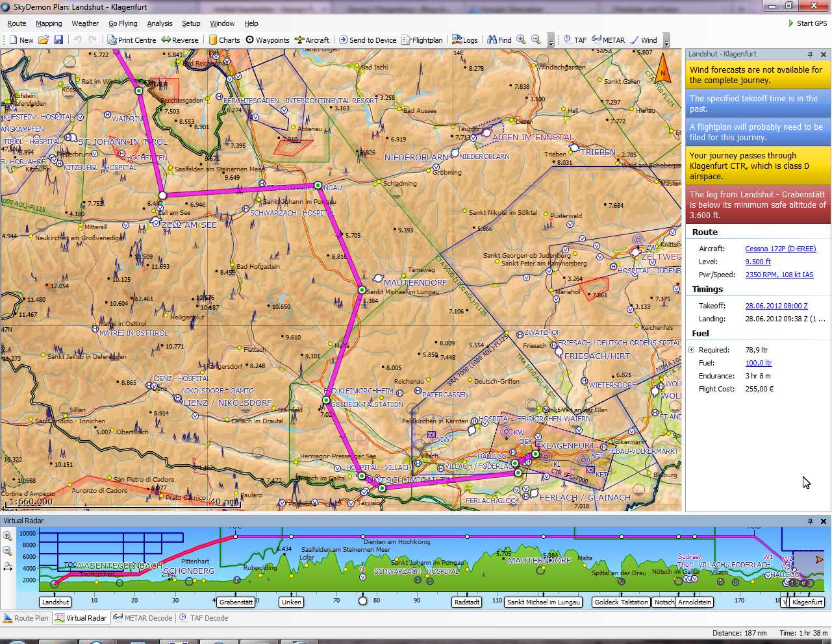Open the Charts toolbar item
Viewport: 832px width, 644px height.
point(224,40)
